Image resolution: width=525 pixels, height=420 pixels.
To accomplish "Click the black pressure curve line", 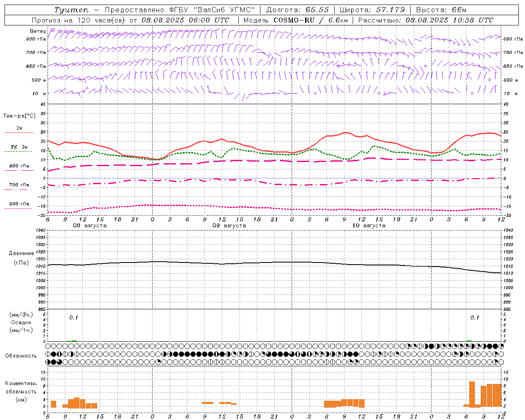I will click(x=275, y=262).
